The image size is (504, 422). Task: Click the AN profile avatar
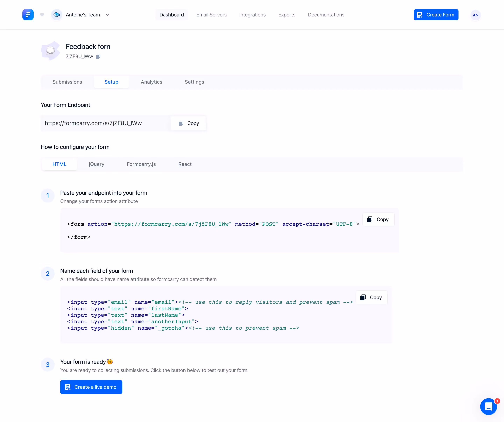coord(475,15)
